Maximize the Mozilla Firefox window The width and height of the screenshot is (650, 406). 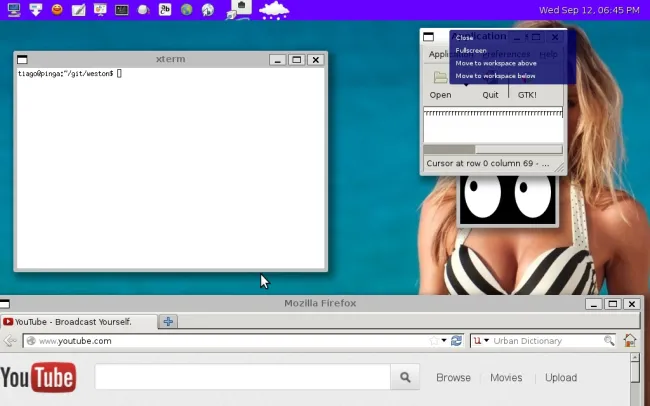click(613, 304)
